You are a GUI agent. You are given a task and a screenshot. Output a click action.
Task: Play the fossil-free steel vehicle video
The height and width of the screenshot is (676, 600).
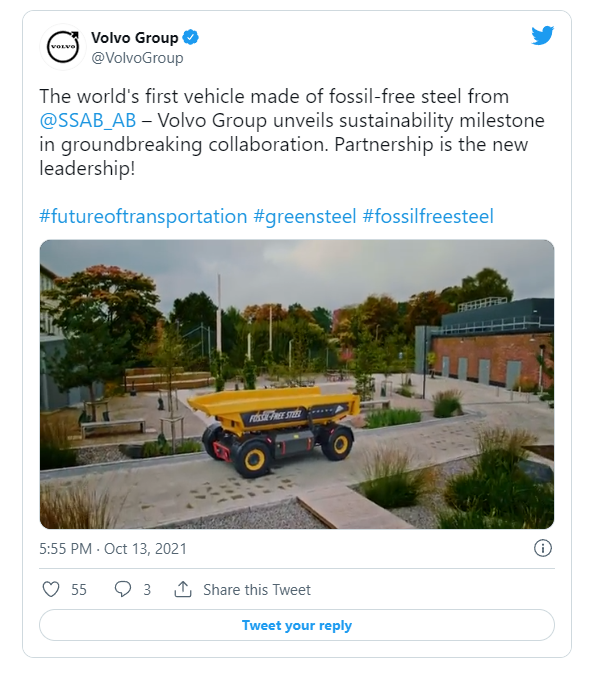coord(297,384)
